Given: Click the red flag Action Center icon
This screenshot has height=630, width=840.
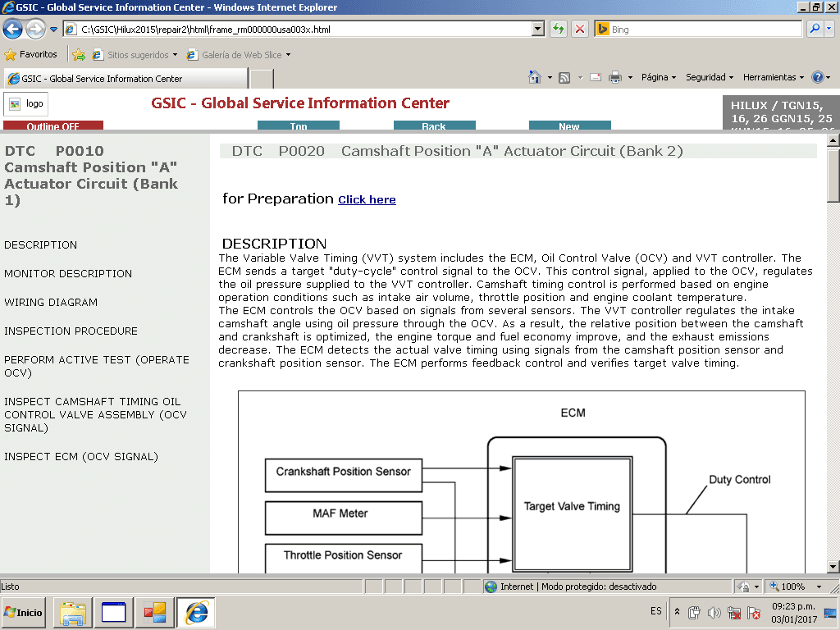Looking at the screenshot, I should 754,612.
